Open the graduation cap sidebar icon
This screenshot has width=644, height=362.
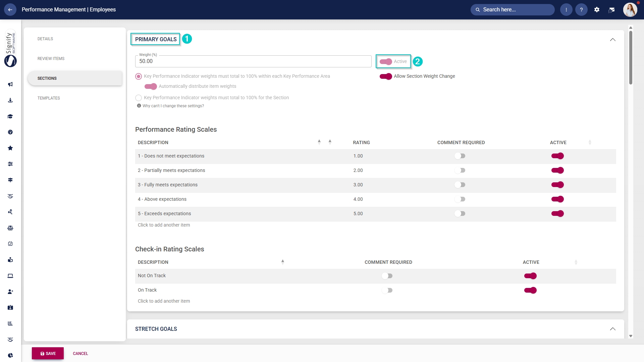coord(10,116)
